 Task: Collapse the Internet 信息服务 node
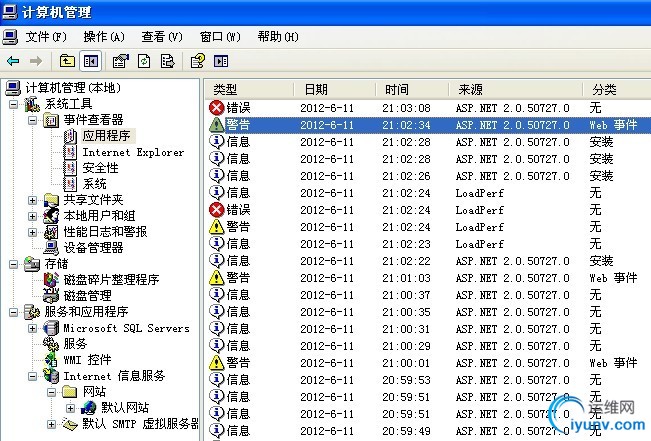(x=32, y=376)
